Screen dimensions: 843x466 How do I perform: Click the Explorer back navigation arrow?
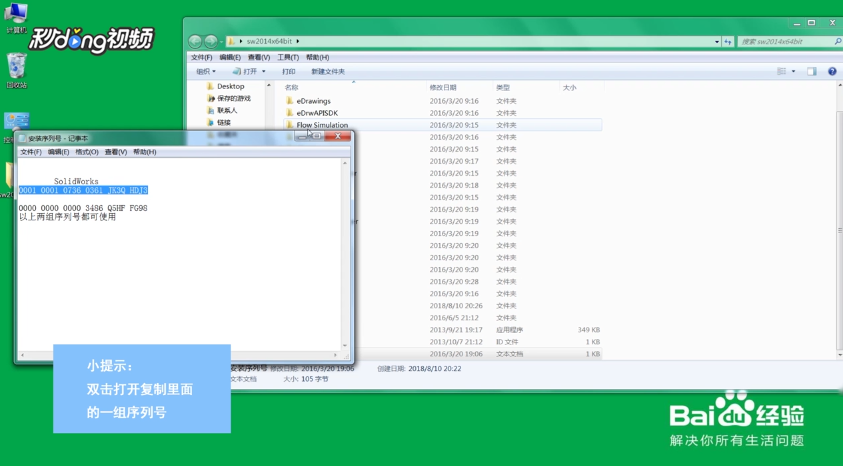[195, 41]
